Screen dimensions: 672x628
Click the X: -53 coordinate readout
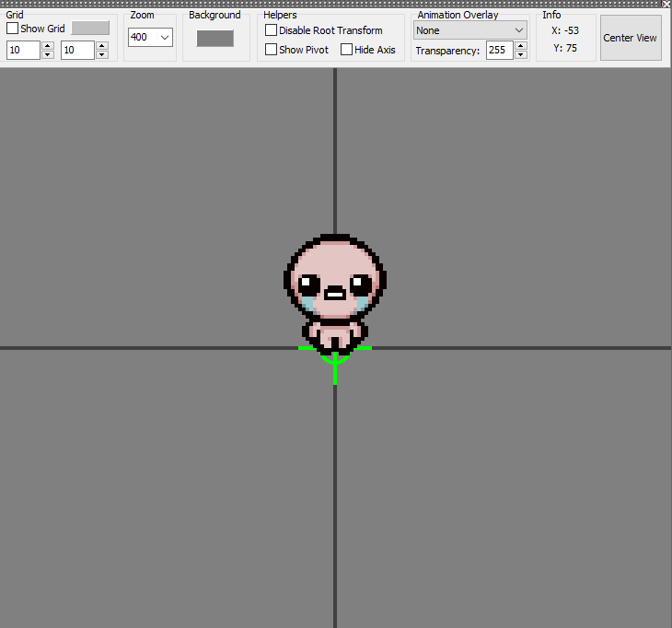[565, 31]
